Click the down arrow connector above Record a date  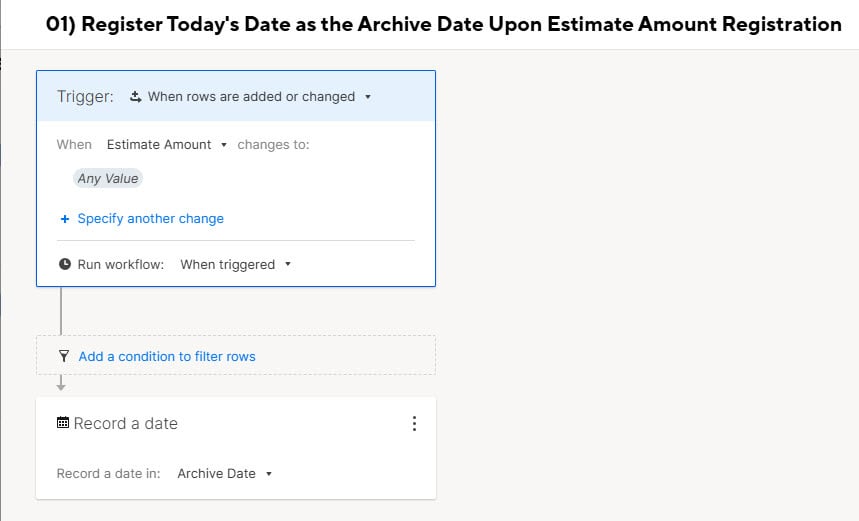pyautogui.click(x=61, y=383)
